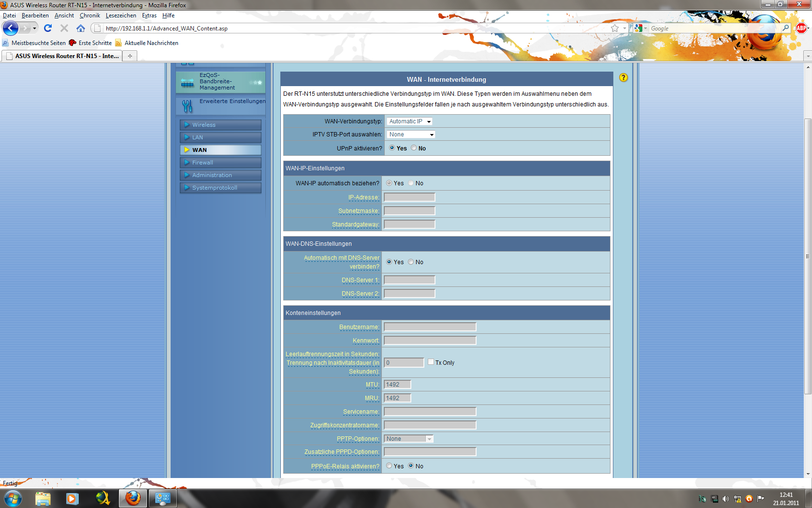Open the network tray icon
This screenshot has width=812, height=508.
pos(738,499)
